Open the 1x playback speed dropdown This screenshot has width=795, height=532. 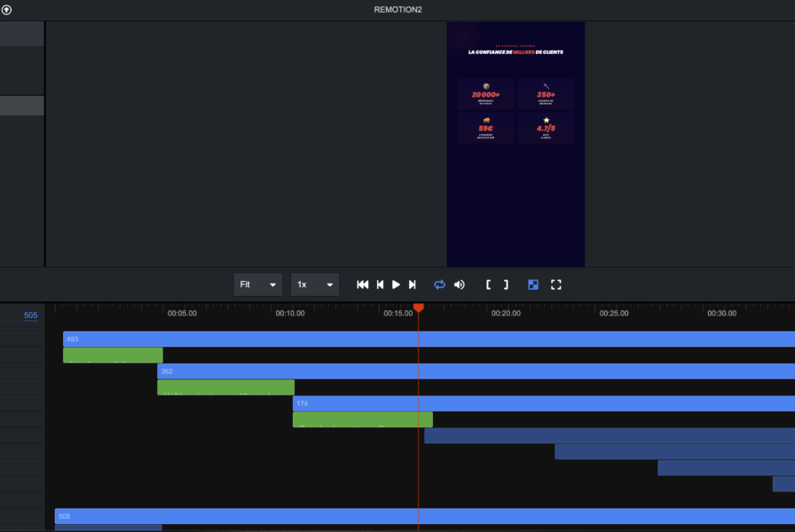(x=315, y=285)
